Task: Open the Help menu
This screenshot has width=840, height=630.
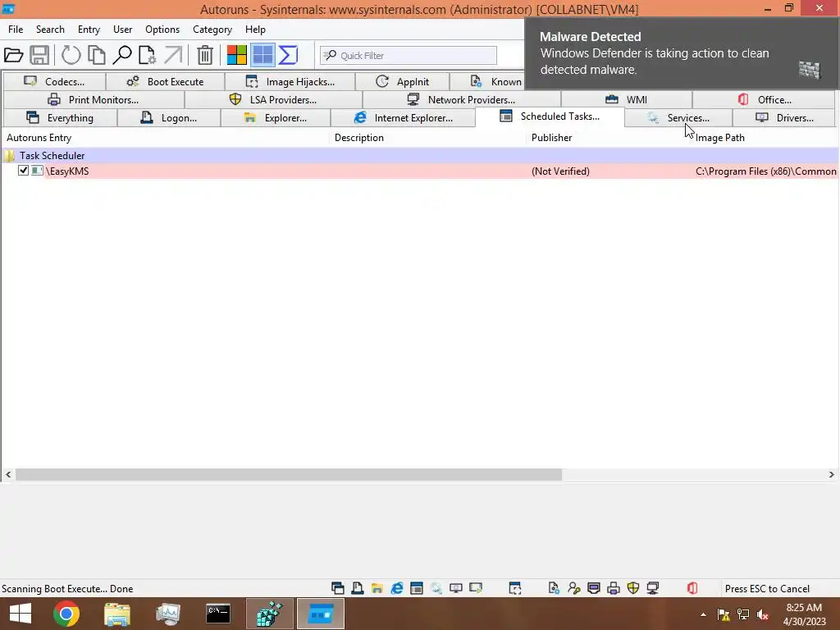Action: coord(256,30)
